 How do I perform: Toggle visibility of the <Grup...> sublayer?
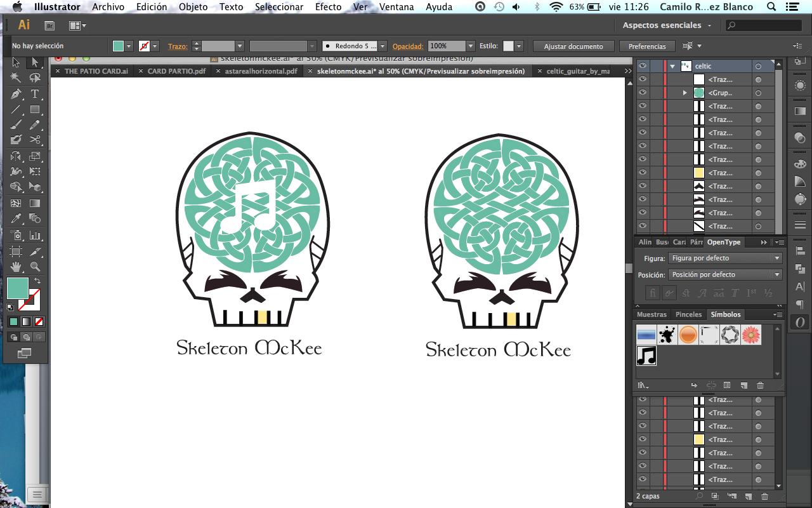(643, 93)
